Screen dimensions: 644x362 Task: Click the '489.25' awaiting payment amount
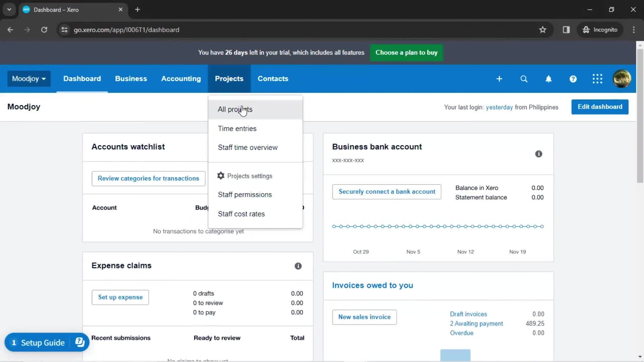tap(535, 323)
